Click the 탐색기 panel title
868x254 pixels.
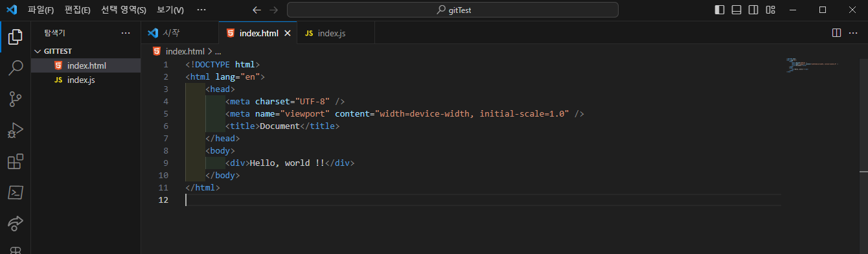pyautogui.click(x=54, y=33)
